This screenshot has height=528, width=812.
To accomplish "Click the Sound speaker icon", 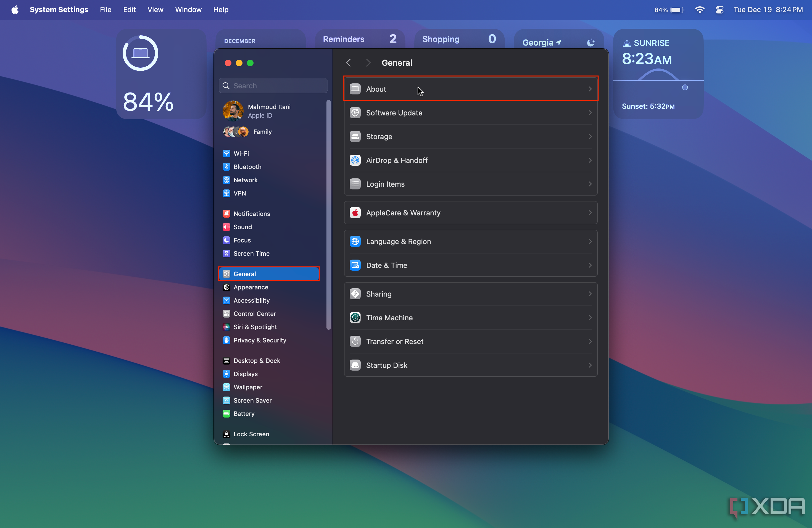I will [226, 227].
